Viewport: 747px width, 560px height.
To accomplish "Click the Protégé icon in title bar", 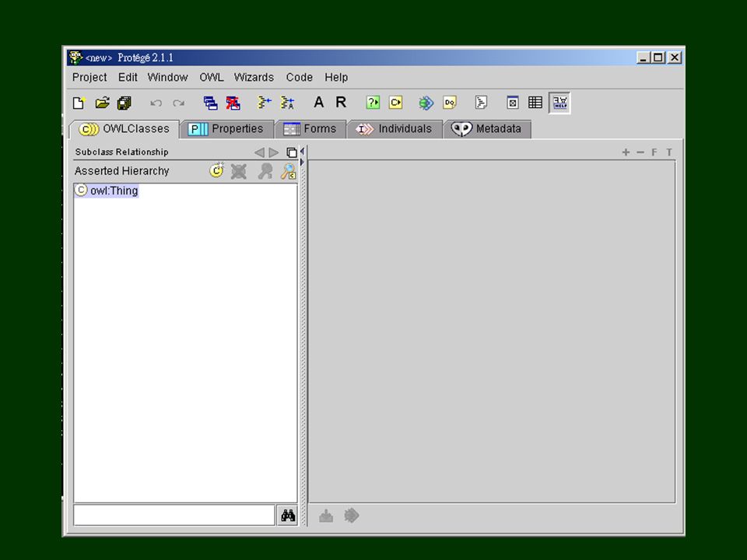I will [x=75, y=58].
